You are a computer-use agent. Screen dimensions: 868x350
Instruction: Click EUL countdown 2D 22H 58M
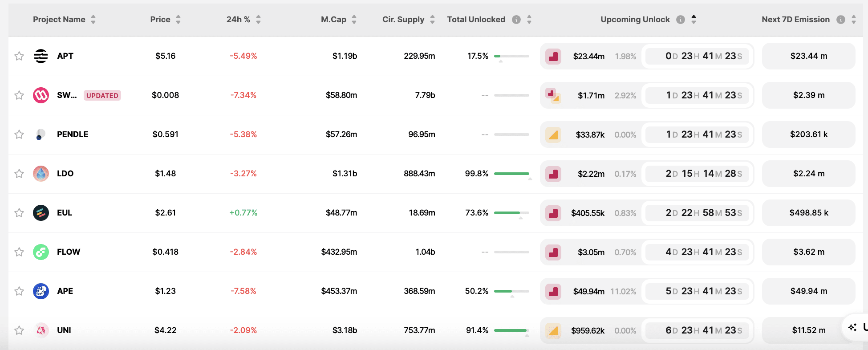(698, 213)
